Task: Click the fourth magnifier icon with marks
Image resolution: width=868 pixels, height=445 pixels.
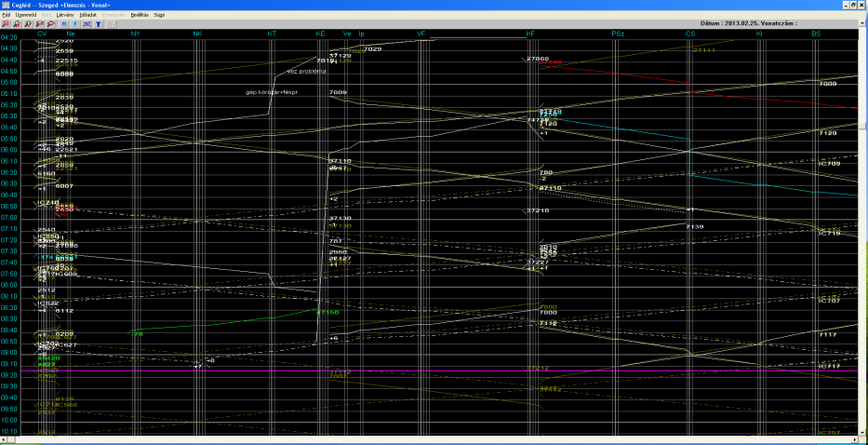Action: point(40,24)
